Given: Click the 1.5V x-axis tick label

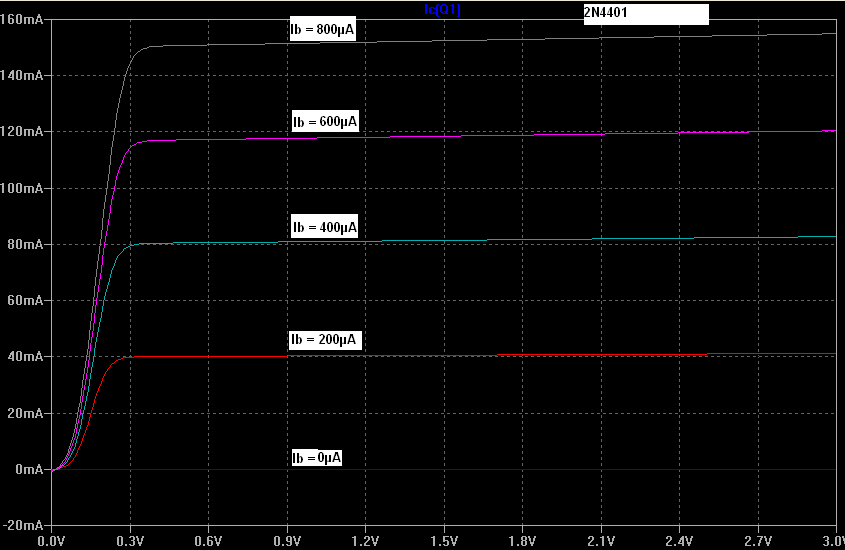Looking at the screenshot, I should (x=444, y=541).
